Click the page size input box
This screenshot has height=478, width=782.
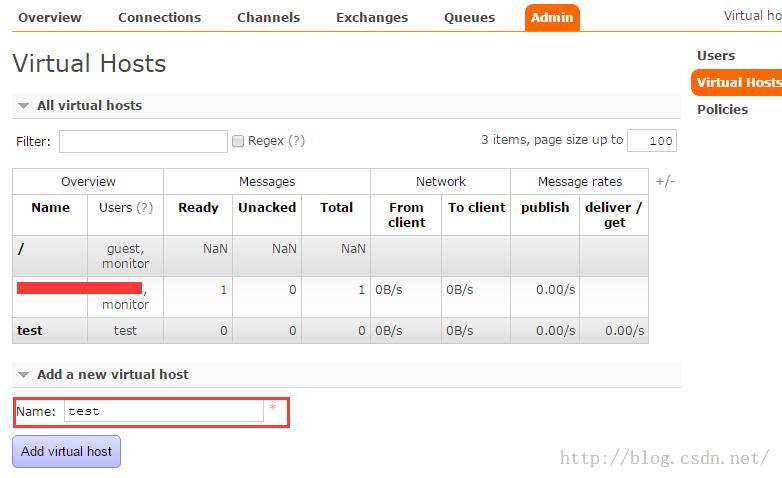tap(652, 141)
